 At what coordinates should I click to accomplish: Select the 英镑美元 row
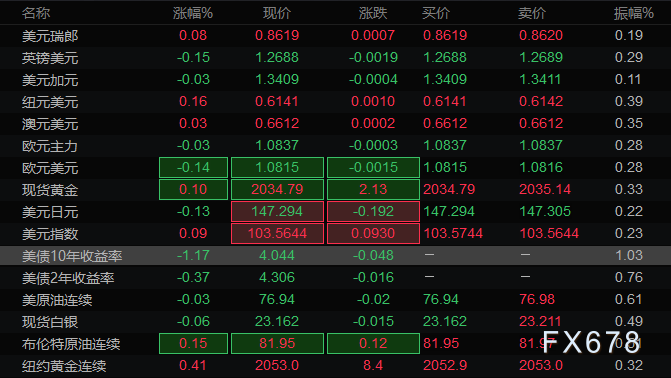pyautogui.click(x=336, y=57)
